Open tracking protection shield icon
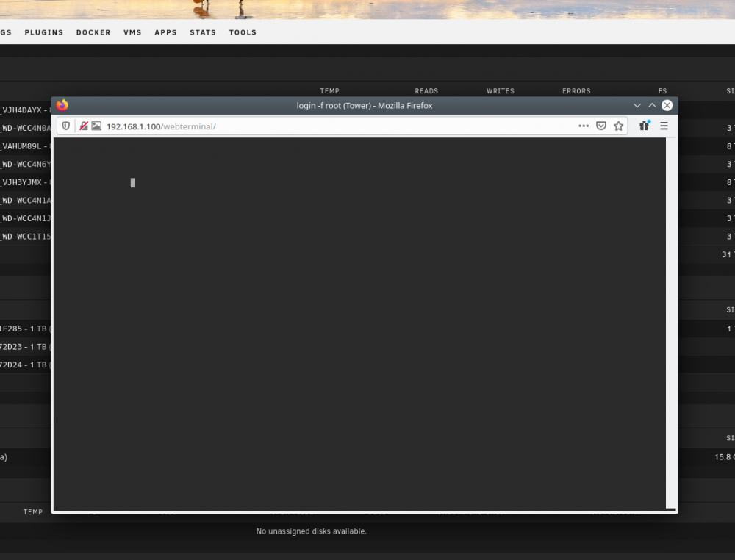This screenshot has width=735, height=560. [x=66, y=126]
